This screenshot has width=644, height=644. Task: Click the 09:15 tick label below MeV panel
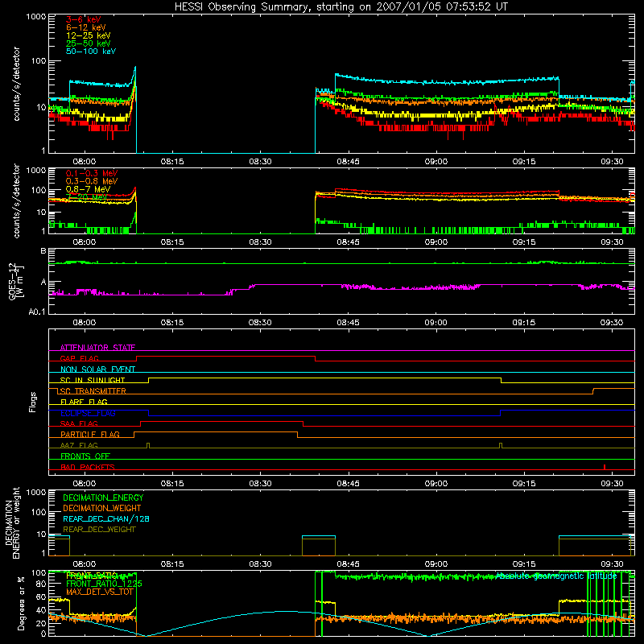tap(524, 242)
